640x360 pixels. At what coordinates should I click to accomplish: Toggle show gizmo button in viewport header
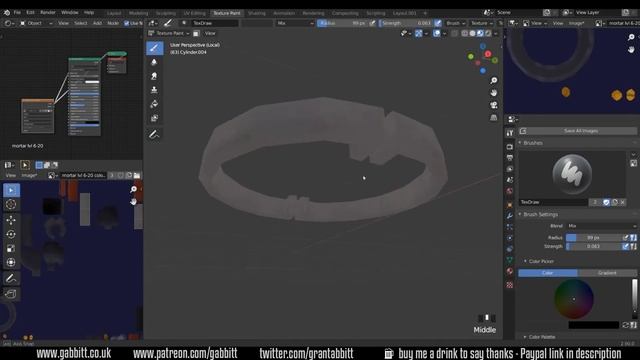point(419,33)
